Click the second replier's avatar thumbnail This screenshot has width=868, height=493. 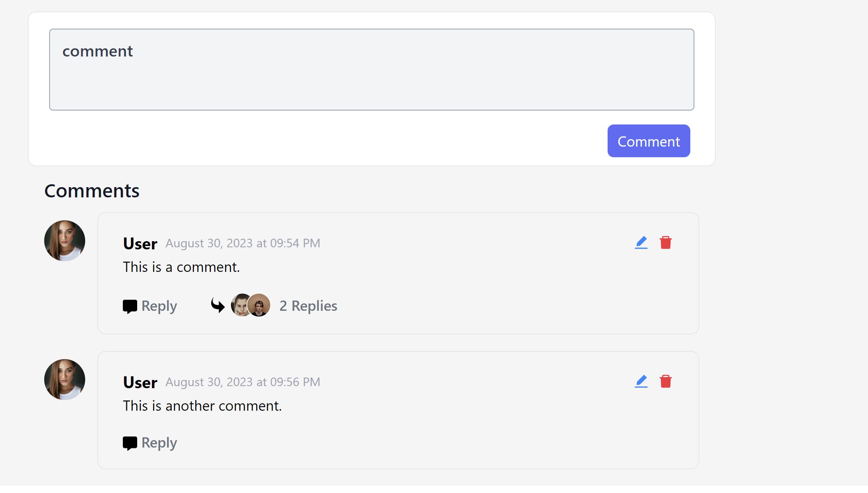click(x=260, y=305)
